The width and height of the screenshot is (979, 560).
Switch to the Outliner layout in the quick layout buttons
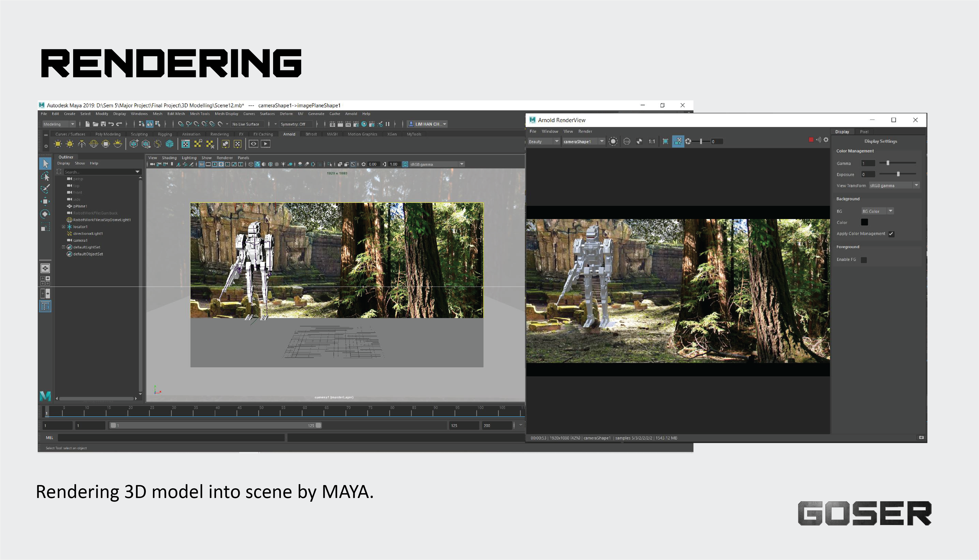point(45,306)
